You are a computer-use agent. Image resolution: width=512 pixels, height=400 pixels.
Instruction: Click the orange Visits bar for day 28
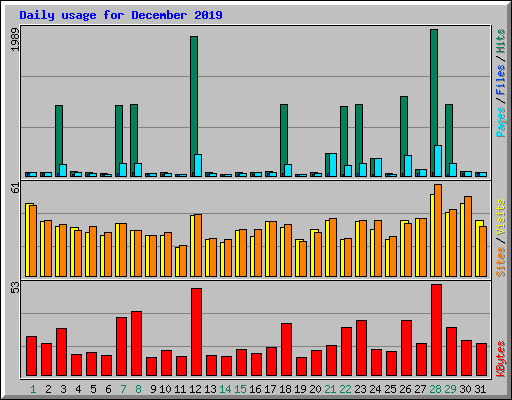click(438, 230)
